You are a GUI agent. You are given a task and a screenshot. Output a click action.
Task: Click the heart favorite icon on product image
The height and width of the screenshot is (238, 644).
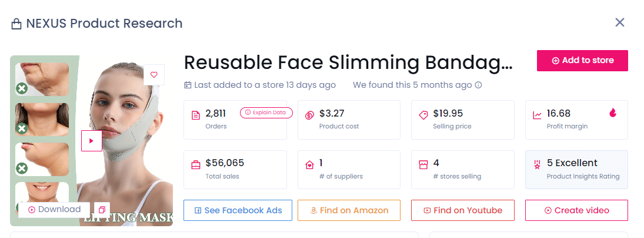[x=154, y=75]
